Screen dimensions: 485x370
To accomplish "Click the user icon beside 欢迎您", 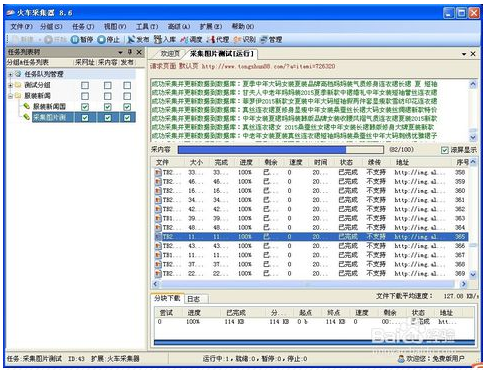I will point(402,359).
